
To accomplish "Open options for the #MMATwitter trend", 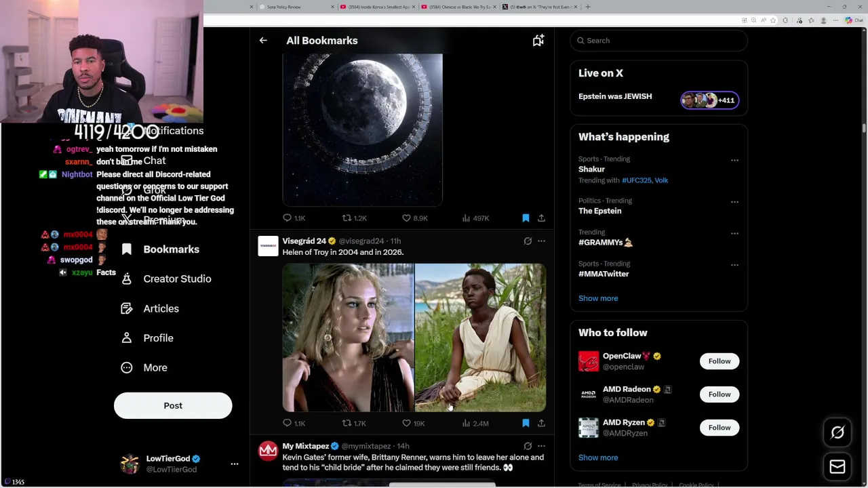I will coord(734,265).
